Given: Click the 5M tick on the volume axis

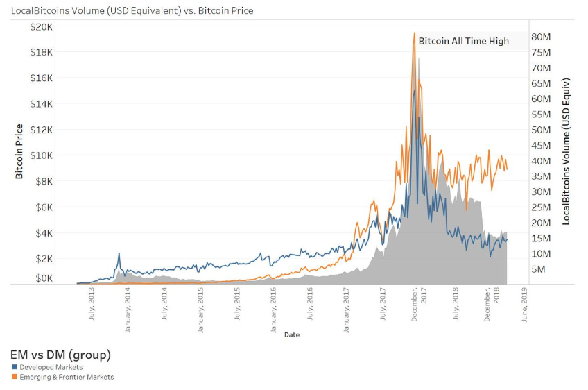Looking at the screenshot, I should (539, 269).
